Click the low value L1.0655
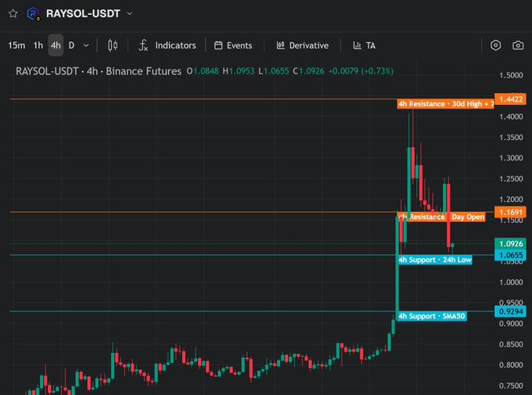The height and width of the screenshot is (395, 532). (x=274, y=71)
